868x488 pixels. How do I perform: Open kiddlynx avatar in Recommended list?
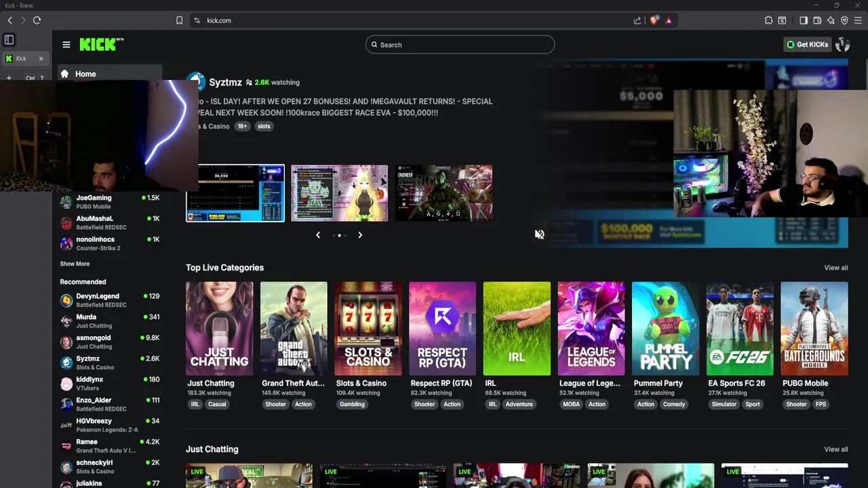tap(66, 384)
